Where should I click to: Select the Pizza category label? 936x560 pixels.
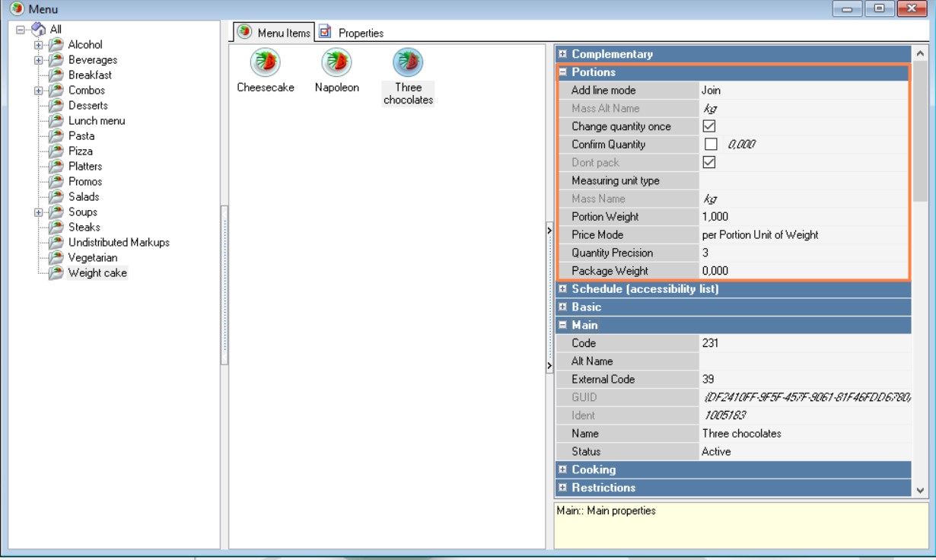click(x=81, y=151)
